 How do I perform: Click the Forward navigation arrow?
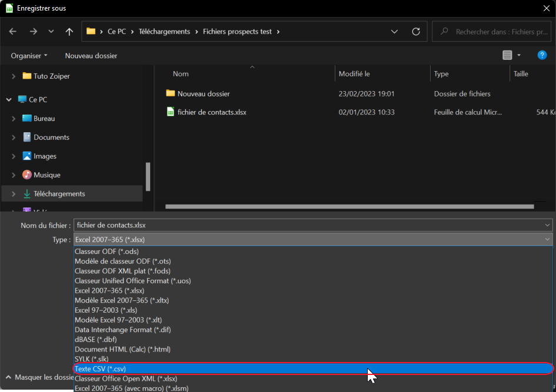(33, 32)
